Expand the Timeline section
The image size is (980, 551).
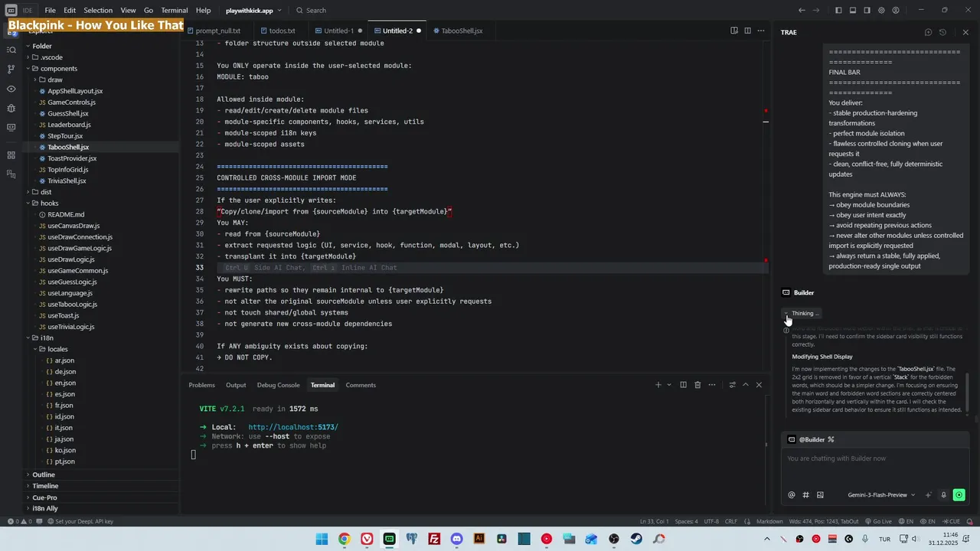(x=45, y=486)
